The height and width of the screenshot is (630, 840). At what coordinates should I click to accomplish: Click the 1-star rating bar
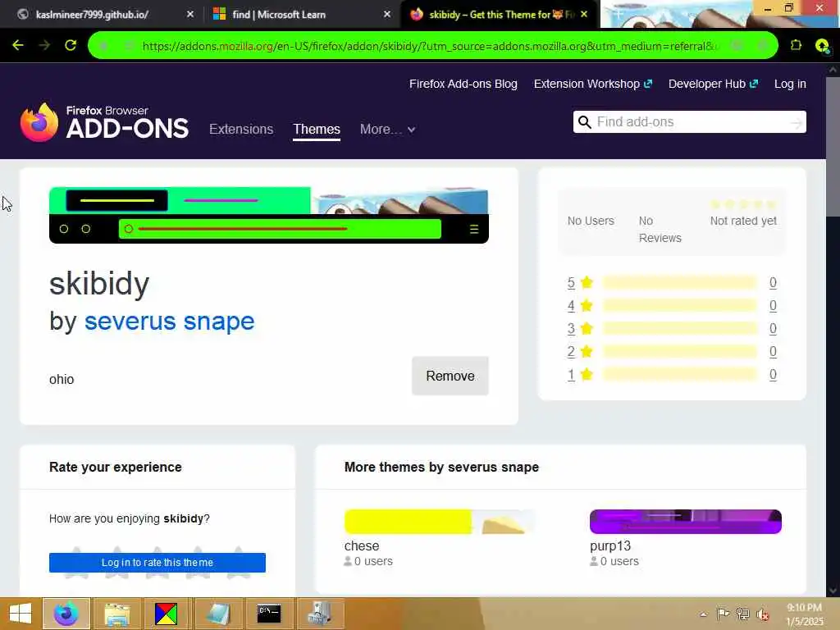(680, 374)
